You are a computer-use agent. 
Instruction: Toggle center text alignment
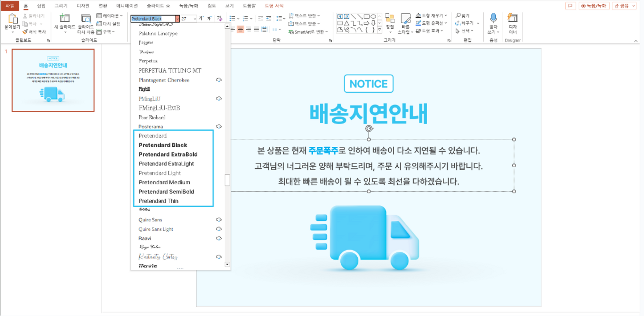coord(241,29)
